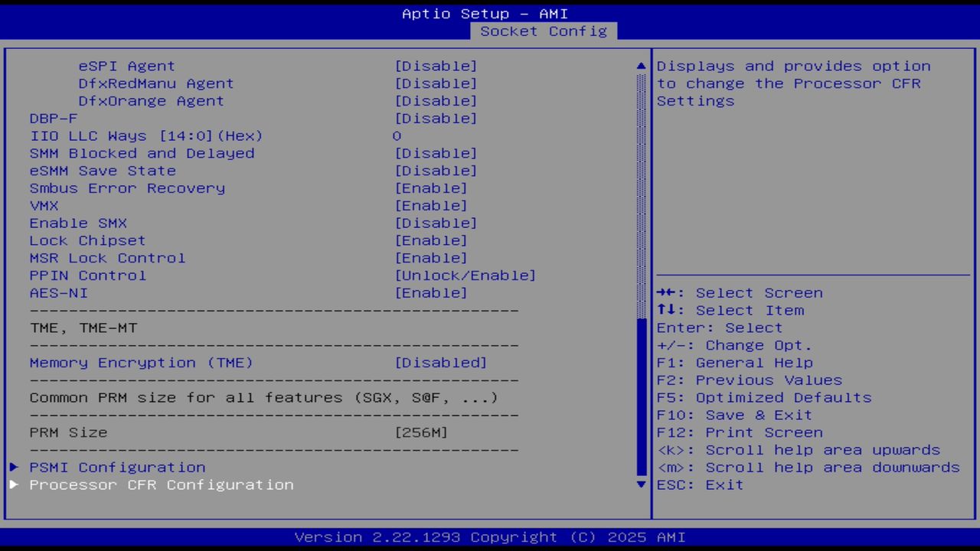This screenshot has height=551, width=980.
Task: Click the scroll-down arrow on the scrollbar
Action: tap(640, 484)
